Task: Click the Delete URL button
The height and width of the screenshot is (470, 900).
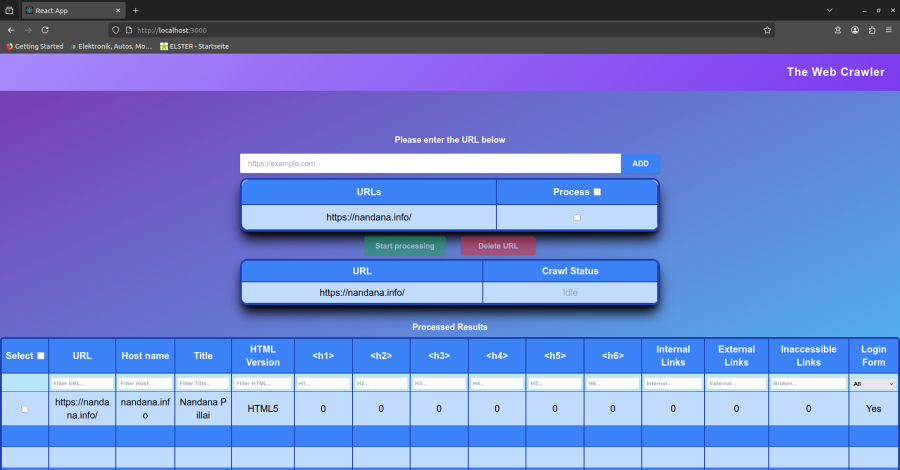Action: pyautogui.click(x=498, y=246)
